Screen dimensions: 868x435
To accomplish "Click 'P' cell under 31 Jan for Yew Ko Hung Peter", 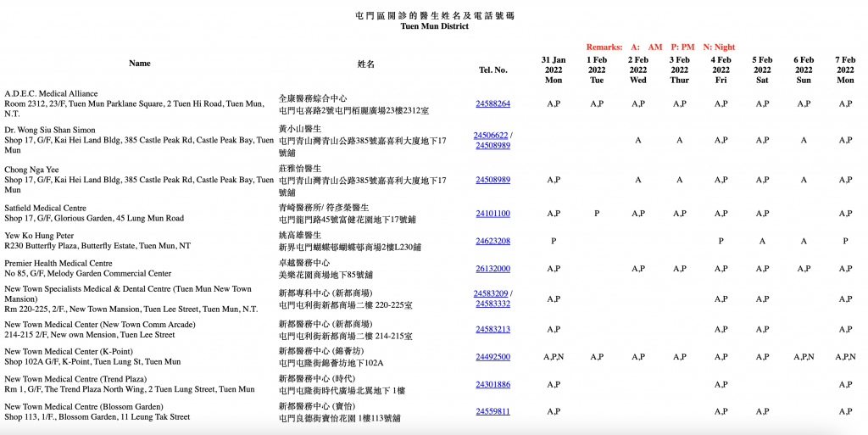I will click(x=554, y=241).
